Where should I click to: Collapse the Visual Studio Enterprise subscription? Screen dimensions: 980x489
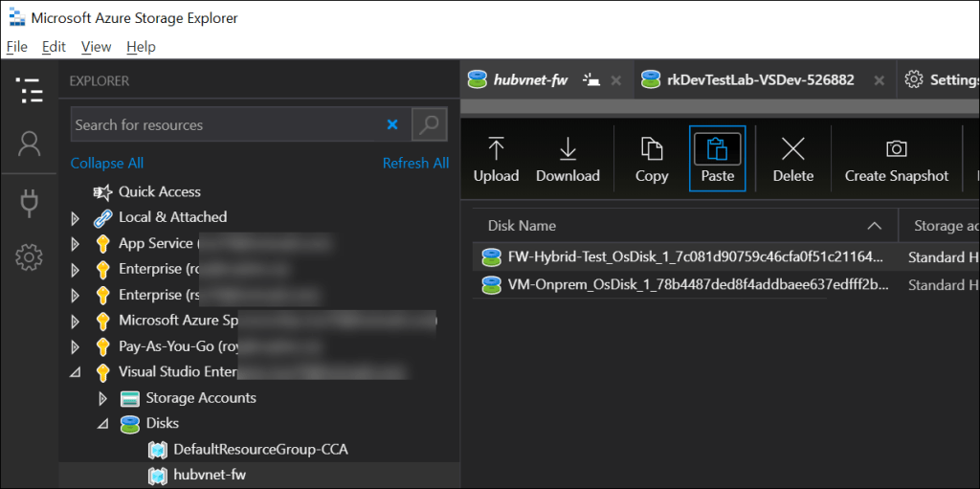click(x=76, y=372)
